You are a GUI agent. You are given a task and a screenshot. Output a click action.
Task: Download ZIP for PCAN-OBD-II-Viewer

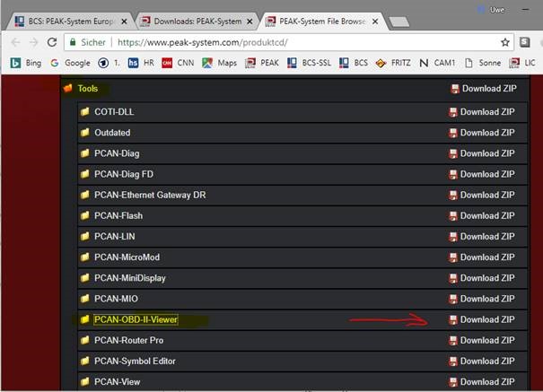pyautogui.click(x=482, y=319)
